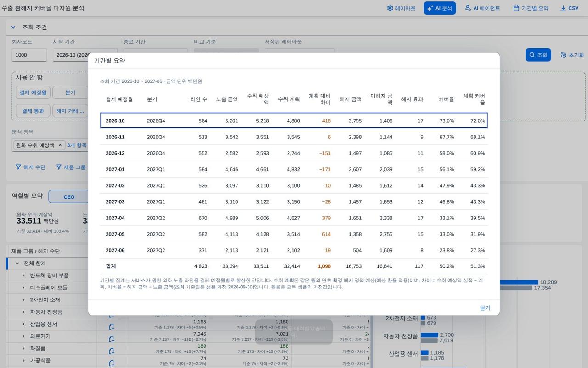Click the drill icon in 가공식품 row
The image size is (588, 368).
(111, 363)
